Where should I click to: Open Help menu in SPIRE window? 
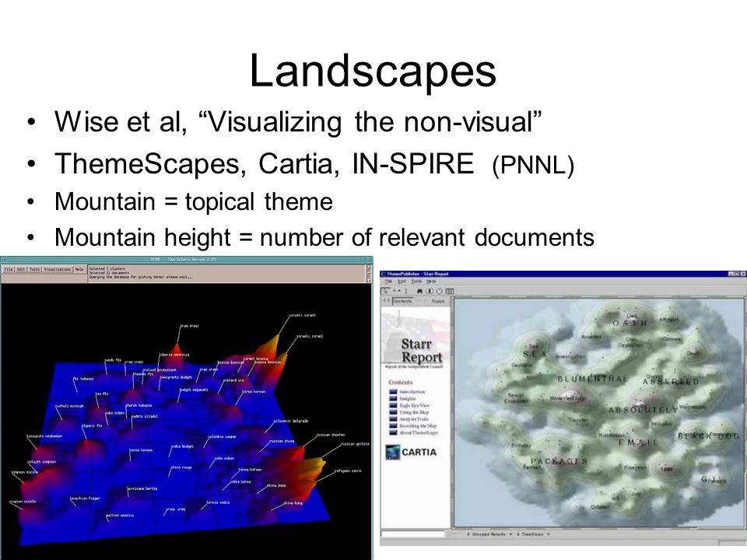pos(79,270)
